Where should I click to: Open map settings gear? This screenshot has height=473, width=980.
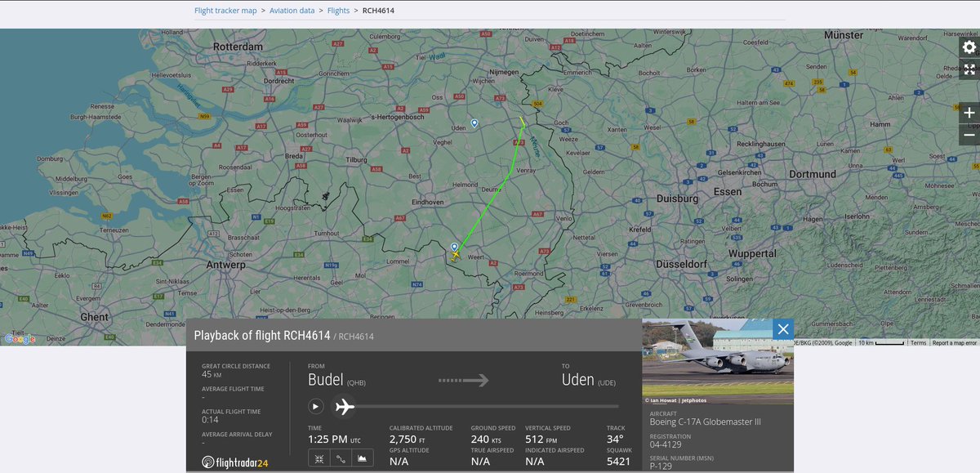pyautogui.click(x=969, y=47)
